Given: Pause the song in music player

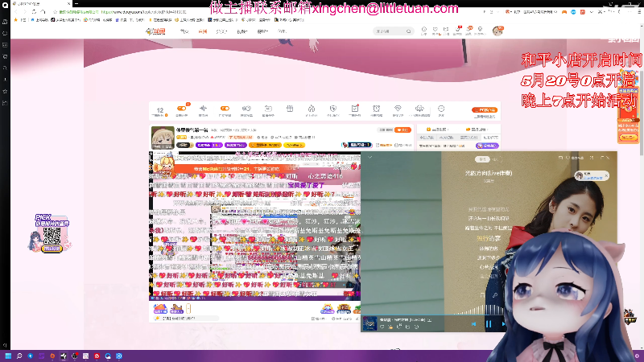Looking at the screenshot, I should [x=489, y=324].
